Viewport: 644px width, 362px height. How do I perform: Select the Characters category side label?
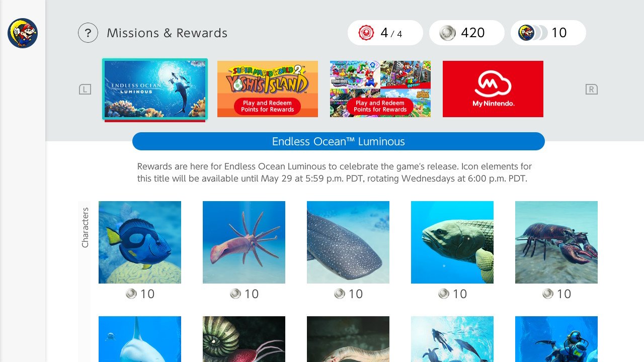click(x=85, y=227)
